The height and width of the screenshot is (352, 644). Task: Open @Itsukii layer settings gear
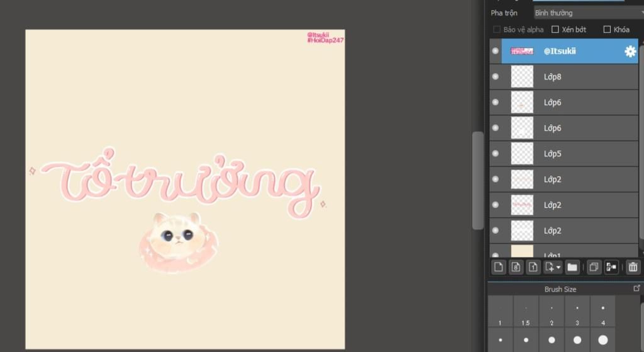pos(630,51)
